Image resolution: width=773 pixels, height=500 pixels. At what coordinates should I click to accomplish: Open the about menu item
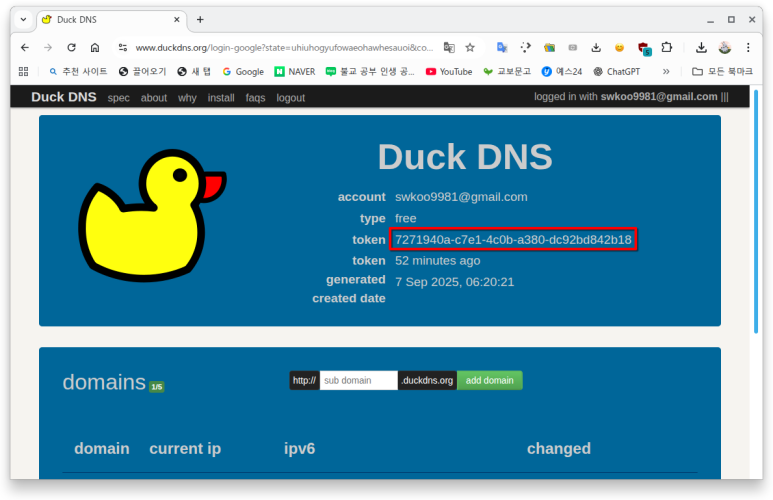click(x=154, y=98)
